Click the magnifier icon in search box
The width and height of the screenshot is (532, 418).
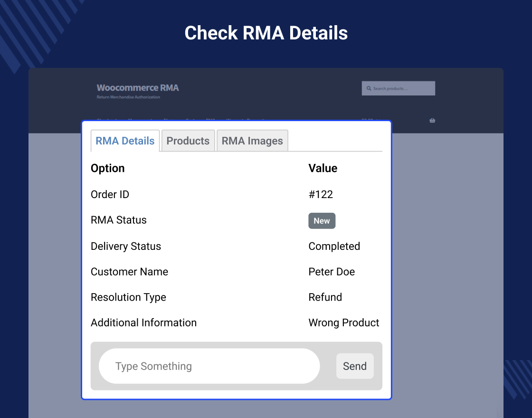(369, 88)
